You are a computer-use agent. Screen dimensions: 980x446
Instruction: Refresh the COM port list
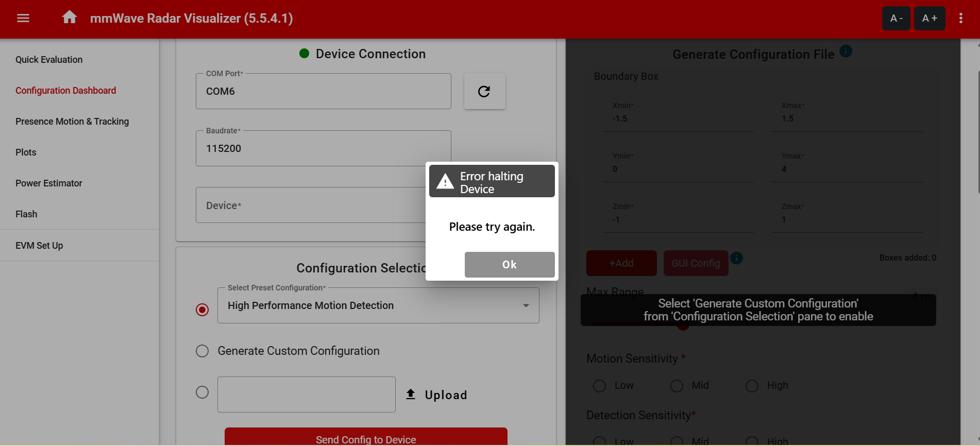[x=484, y=92]
